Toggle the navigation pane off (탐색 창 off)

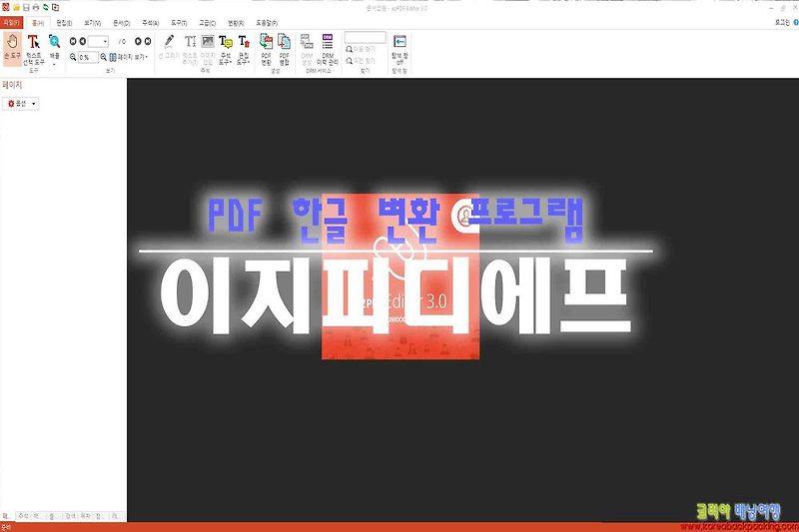399,49
